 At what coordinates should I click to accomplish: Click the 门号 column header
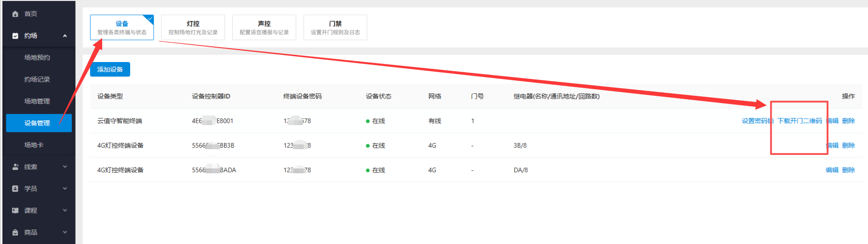click(x=477, y=96)
